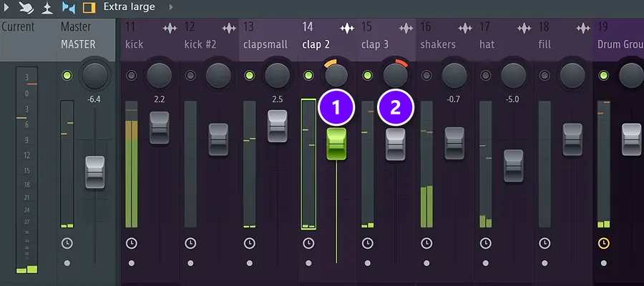Click the routing dot below Master track
The width and height of the screenshot is (644, 286).
(x=67, y=263)
